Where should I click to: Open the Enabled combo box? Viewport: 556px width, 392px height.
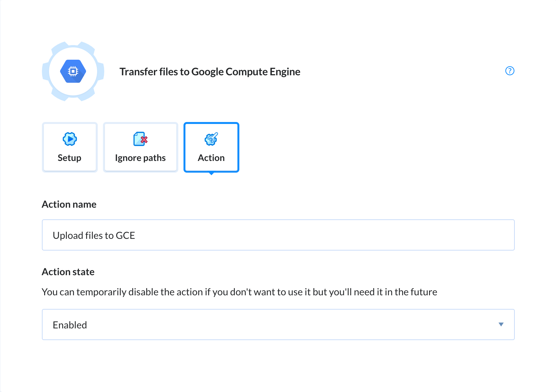point(278,325)
